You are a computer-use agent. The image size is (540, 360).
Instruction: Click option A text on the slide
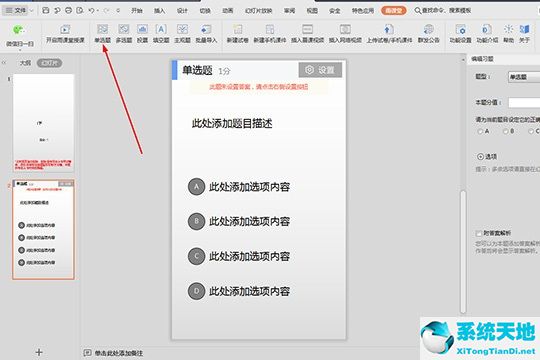pos(249,187)
